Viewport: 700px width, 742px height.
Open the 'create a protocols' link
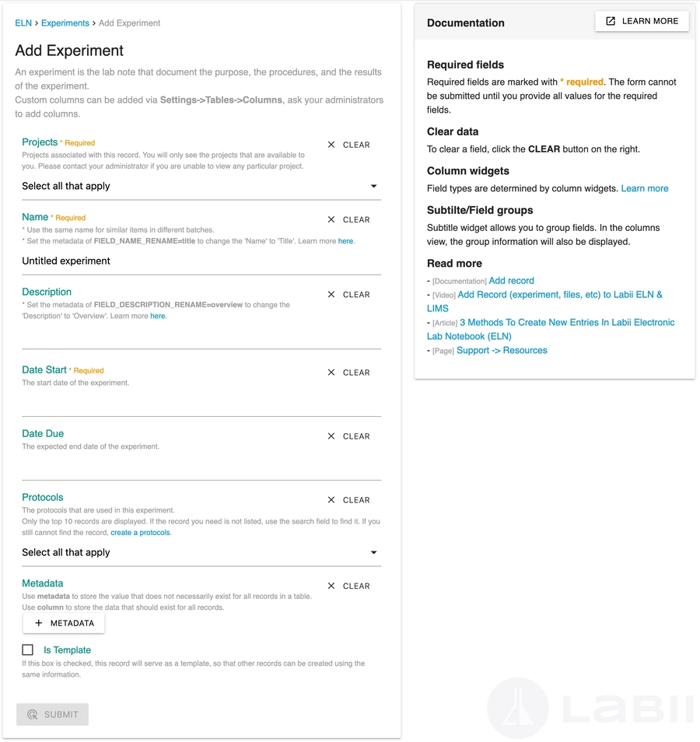[140, 533]
